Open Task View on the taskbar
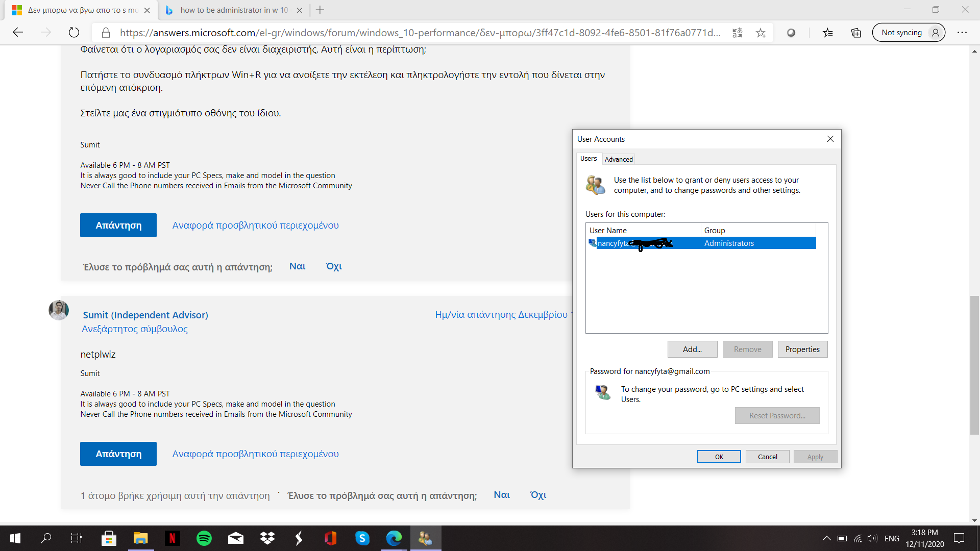The image size is (980, 551). click(x=77, y=538)
